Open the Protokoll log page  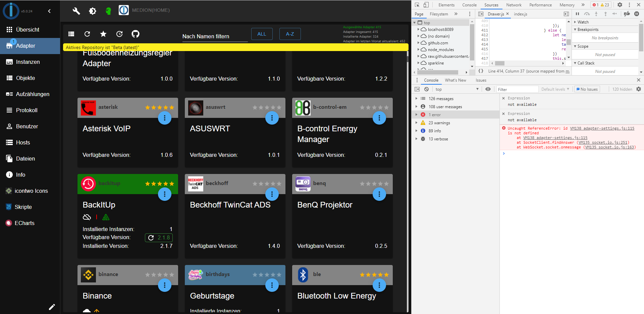point(30,110)
